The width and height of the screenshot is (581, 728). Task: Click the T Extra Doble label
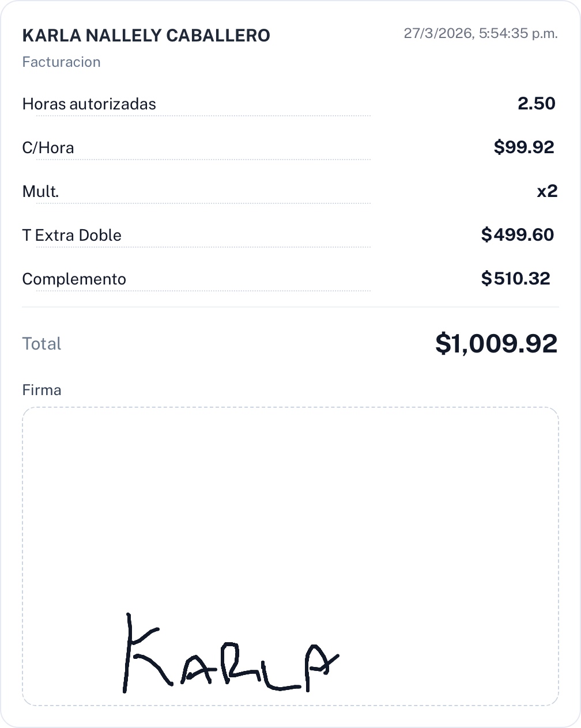(x=71, y=236)
